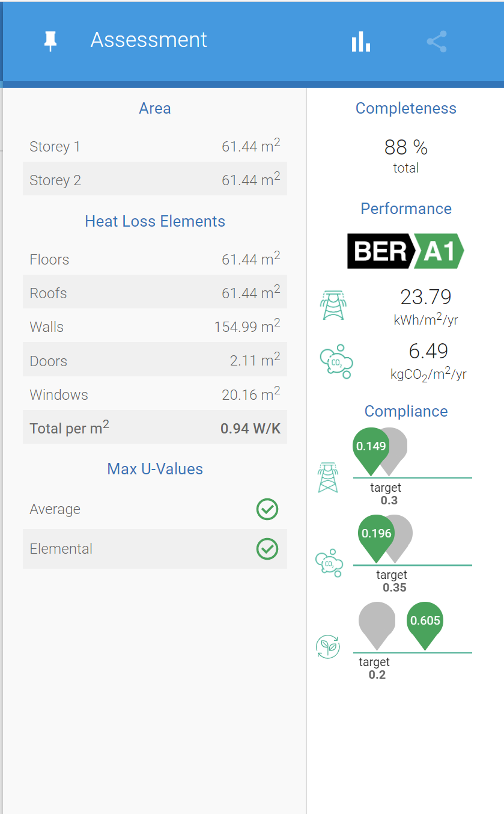Select the Windows heat loss row
Screen dimensions: 504x814
point(155,395)
